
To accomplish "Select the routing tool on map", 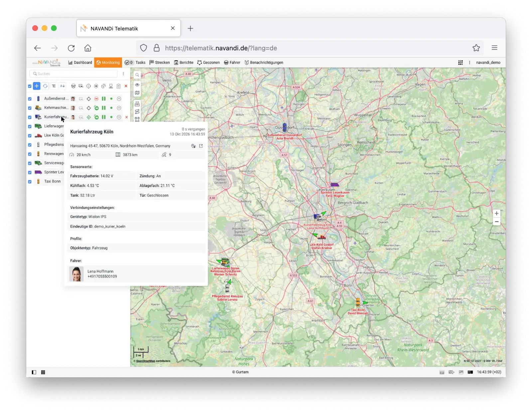I will (x=137, y=112).
